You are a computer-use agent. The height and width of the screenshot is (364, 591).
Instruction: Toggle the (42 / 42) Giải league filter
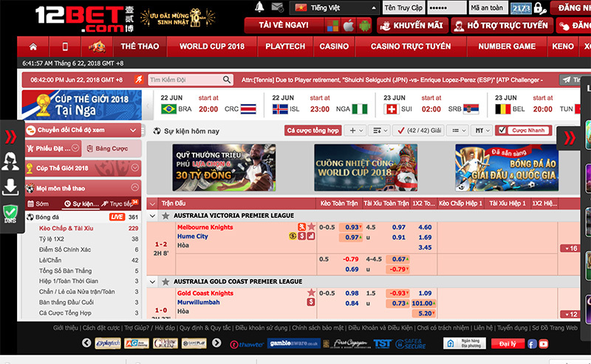(x=419, y=131)
